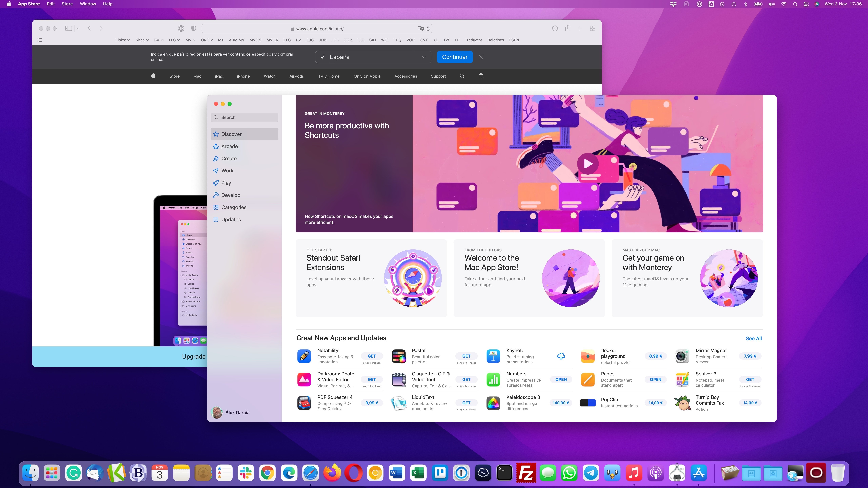Open Finder from the Dock
This screenshot has height=488, width=868.
click(30, 473)
